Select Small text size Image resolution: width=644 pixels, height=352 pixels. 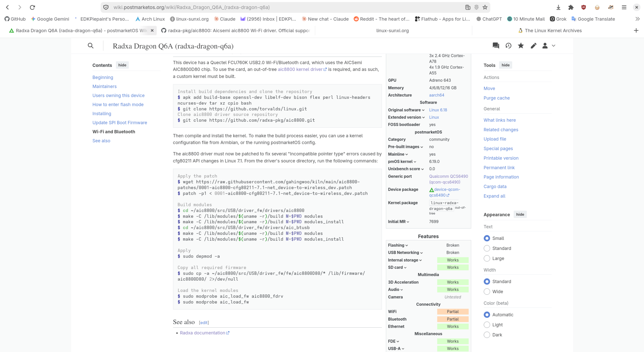click(487, 238)
